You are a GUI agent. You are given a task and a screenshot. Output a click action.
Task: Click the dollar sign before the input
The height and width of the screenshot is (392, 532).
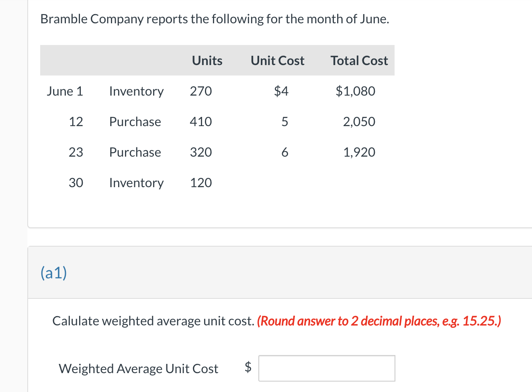click(248, 367)
